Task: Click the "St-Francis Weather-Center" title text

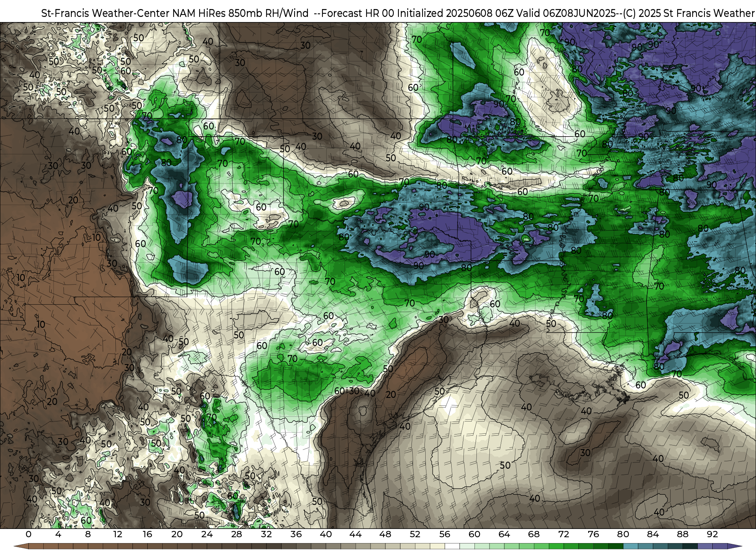Action: 105,13
